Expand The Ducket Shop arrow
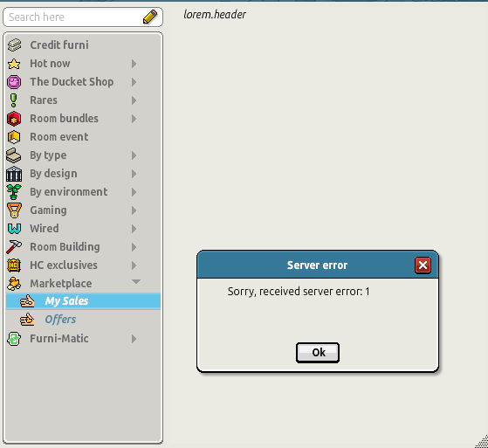 [134, 82]
